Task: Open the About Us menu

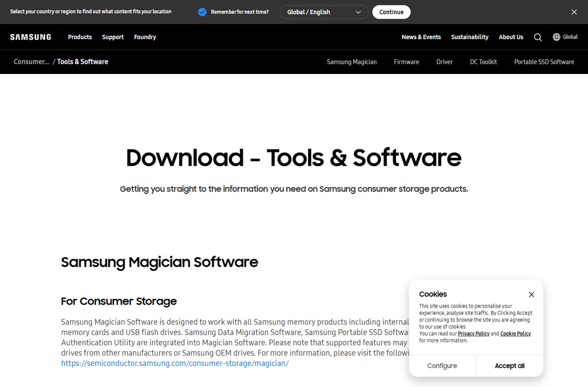Action: [511, 37]
